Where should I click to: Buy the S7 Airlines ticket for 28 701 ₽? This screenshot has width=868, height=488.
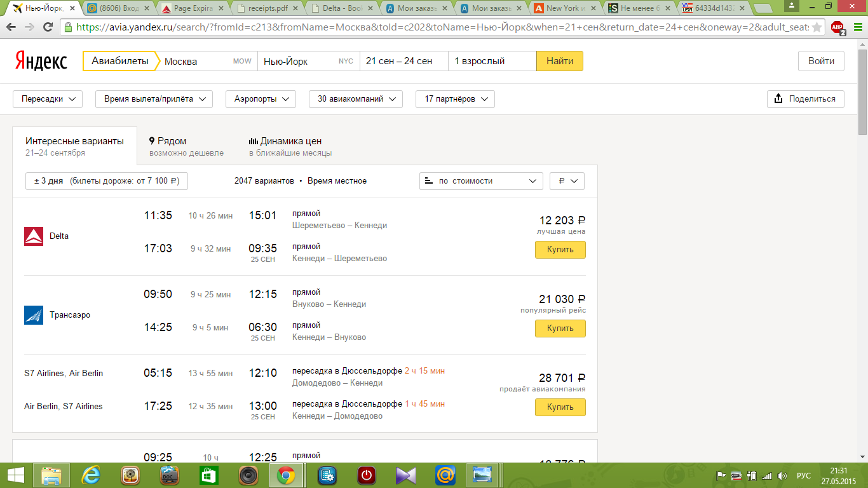point(560,407)
